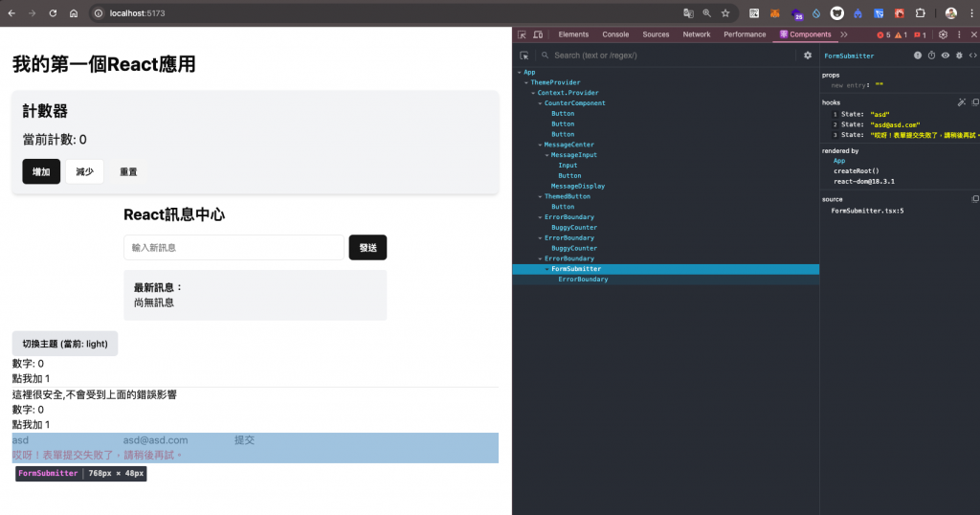Copy hooks data to clipboard
Screen dimensions: 980x515
click(975, 101)
